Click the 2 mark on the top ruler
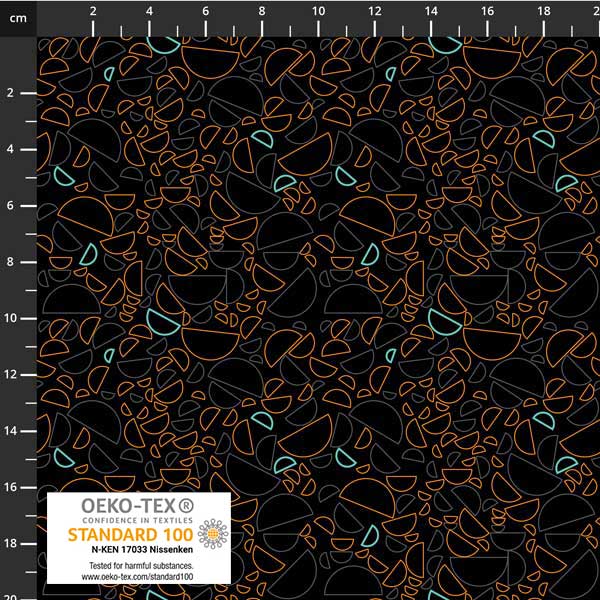Viewport: 600px width, 600px height. click(x=93, y=11)
